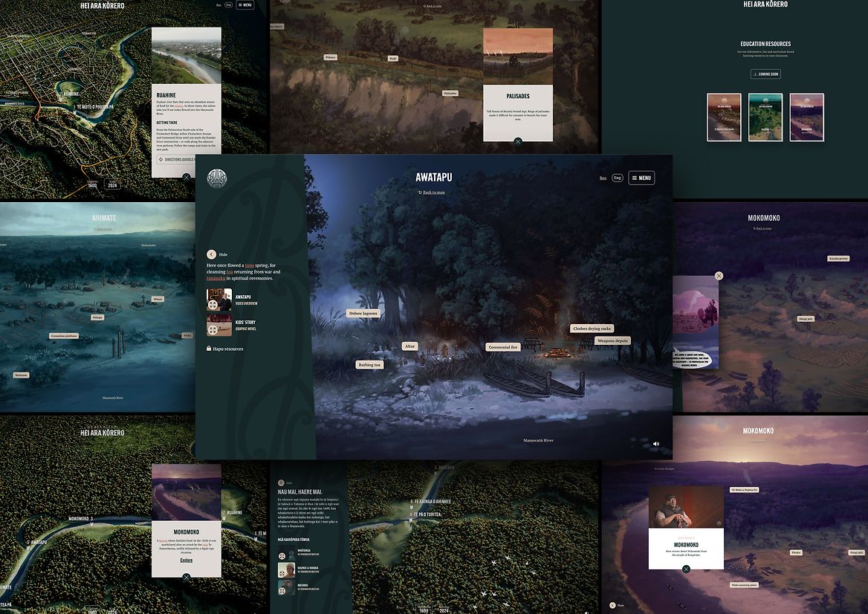Mute sound using the speaker icon
The image size is (868, 614).
point(655,444)
